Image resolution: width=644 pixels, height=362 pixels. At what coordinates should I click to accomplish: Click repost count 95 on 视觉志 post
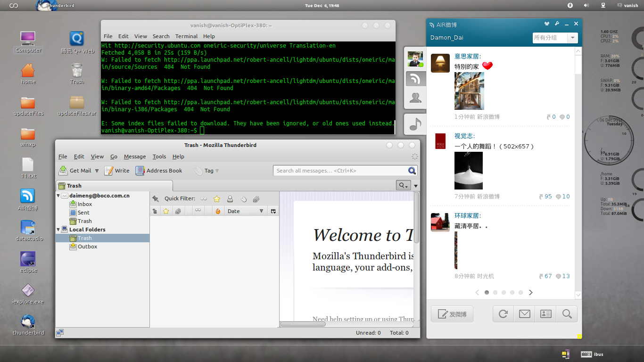pyautogui.click(x=545, y=197)
